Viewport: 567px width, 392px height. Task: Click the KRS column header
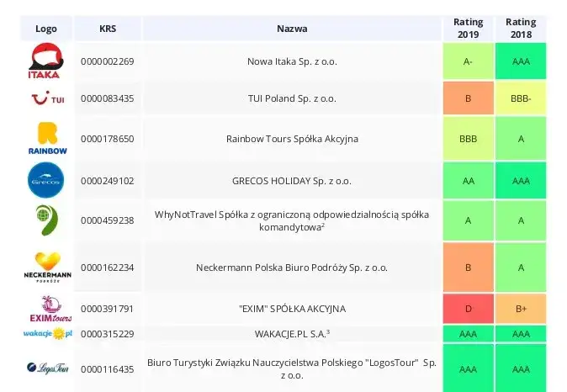point(108,29)
